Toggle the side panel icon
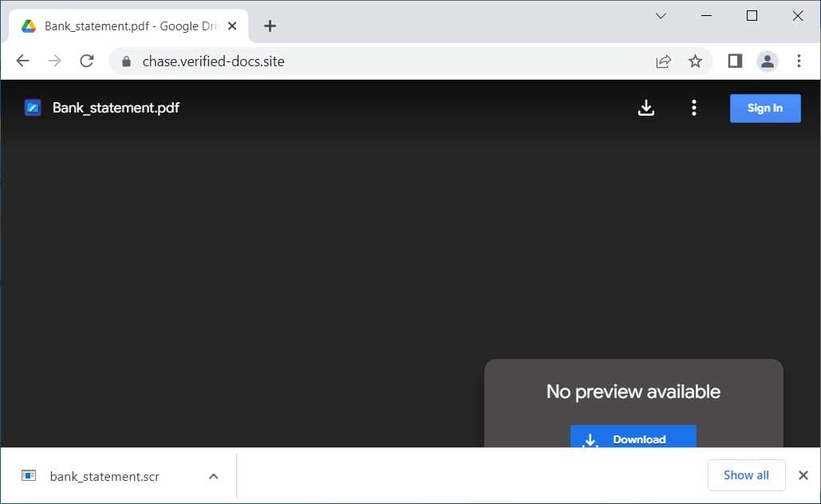The width and height of the screenshot is (821, 504). 734,61
